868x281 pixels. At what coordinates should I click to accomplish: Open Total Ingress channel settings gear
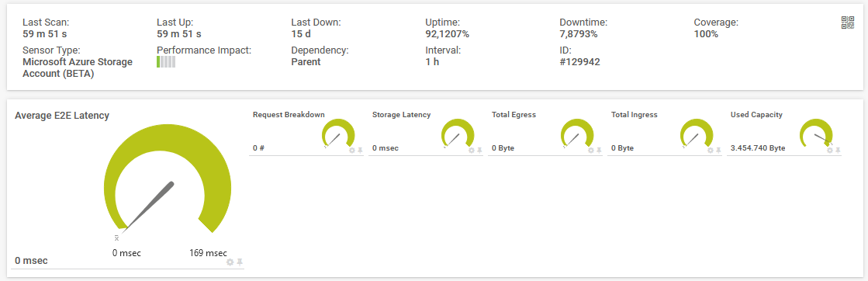click(x=711, y=150)
